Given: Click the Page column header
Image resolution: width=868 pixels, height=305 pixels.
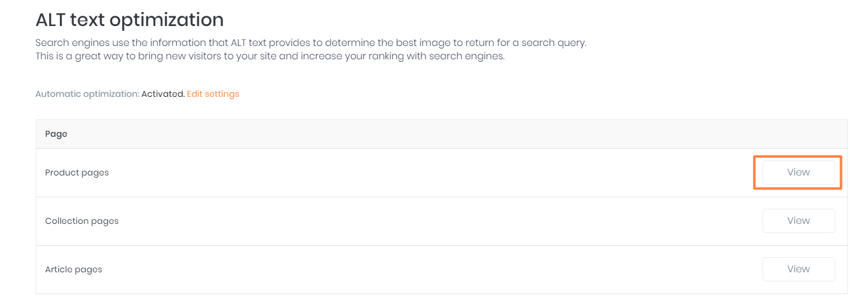Looking at the screenshot, I should pos(56,134).
